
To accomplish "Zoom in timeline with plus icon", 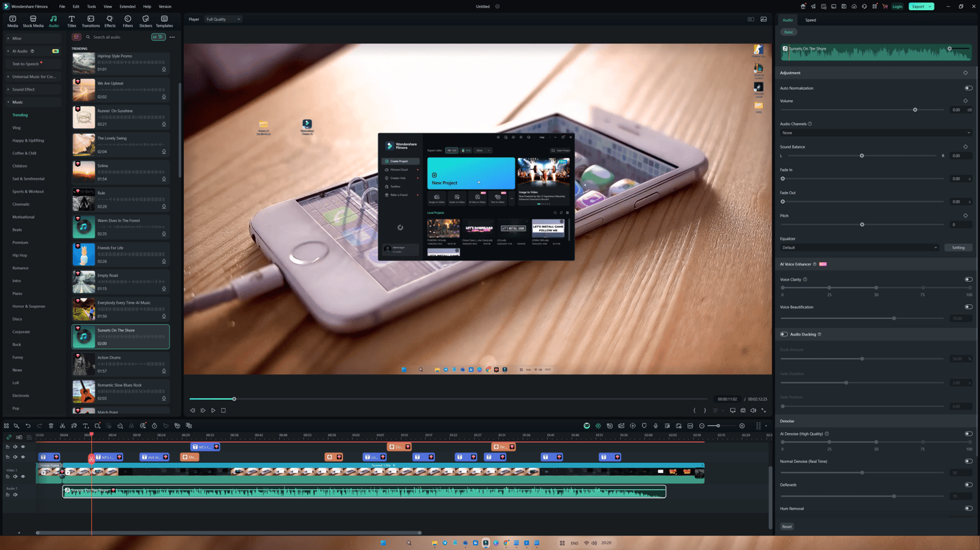I will tap(742, 426).
